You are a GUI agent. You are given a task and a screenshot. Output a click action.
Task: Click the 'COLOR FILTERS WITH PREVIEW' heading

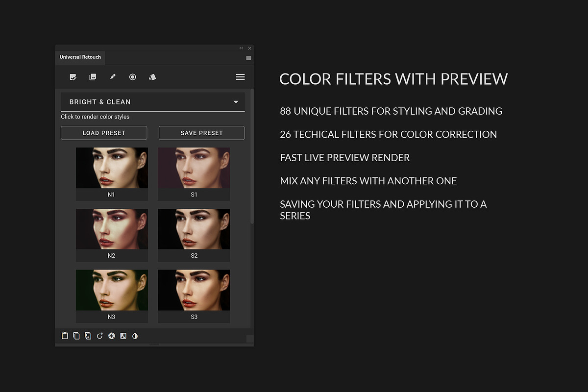[393, 79]
